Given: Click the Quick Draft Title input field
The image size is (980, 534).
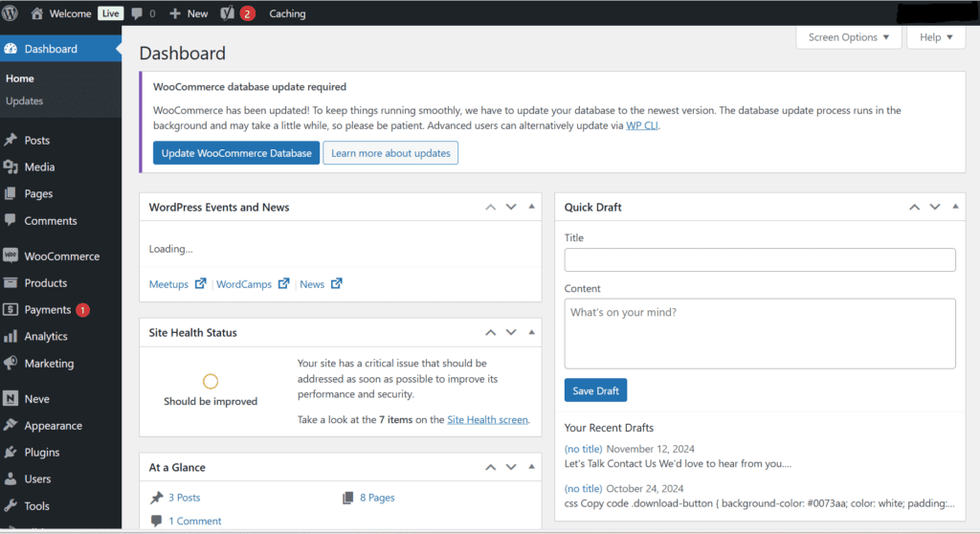Looking at the screenshot, I should (x=760, y=259).
